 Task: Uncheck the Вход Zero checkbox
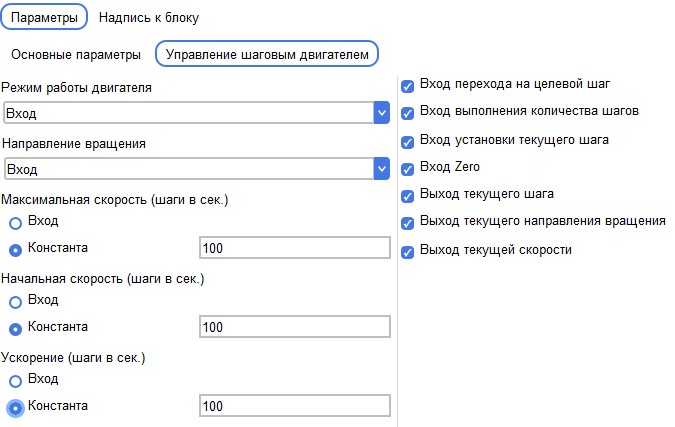click(x=407, y=169)
